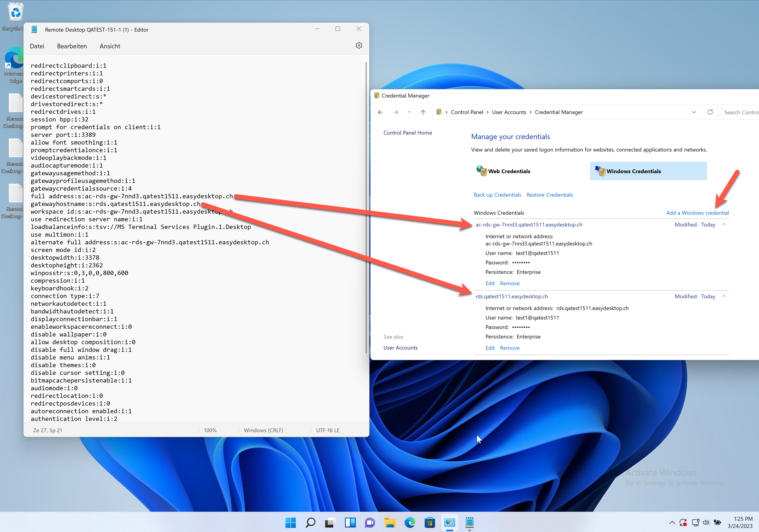This screenshot has width=759, height=532.
Task: Expand address bar history dropdown
Action: pyautogui.click(x=694, y=112)
